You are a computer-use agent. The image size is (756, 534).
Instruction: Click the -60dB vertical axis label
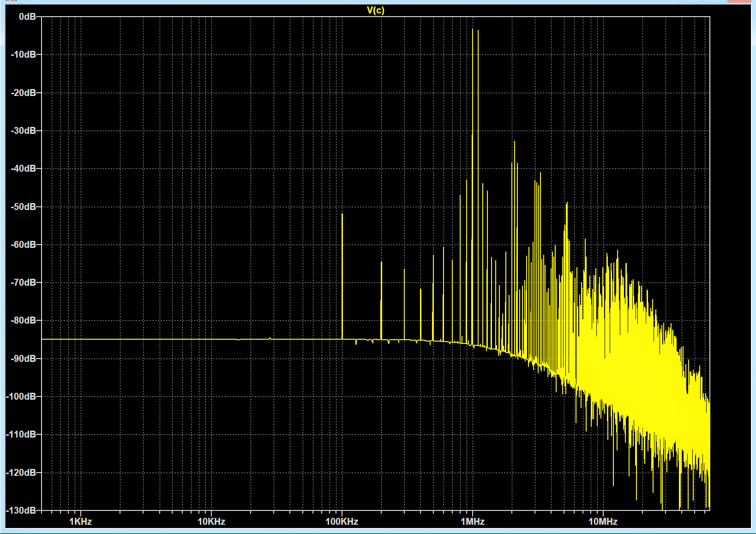(24, 245)
